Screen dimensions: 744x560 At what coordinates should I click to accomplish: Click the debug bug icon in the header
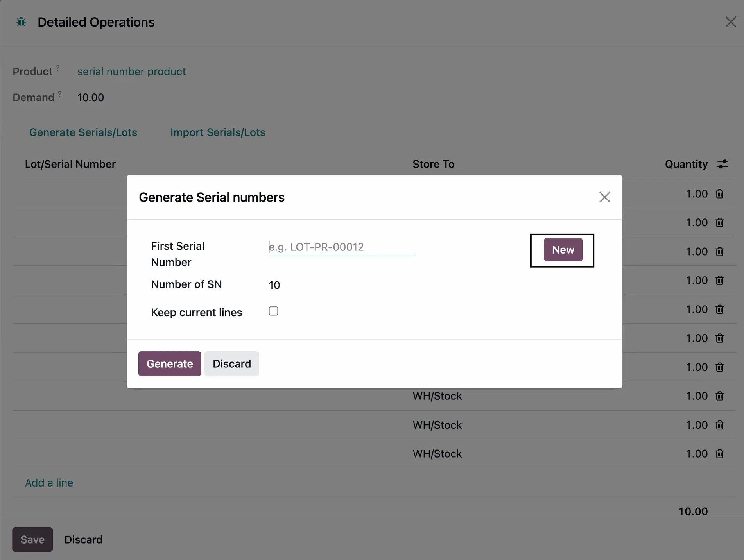point(21,22)
